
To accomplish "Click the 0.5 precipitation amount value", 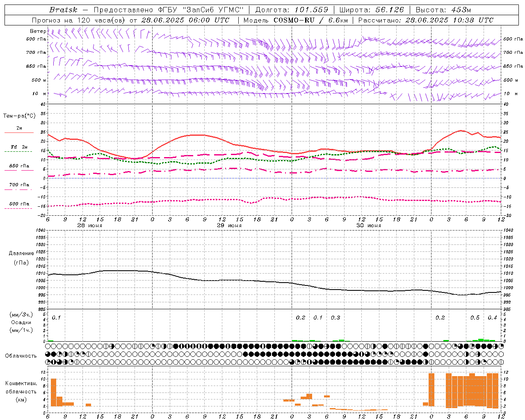I will 475,317.
